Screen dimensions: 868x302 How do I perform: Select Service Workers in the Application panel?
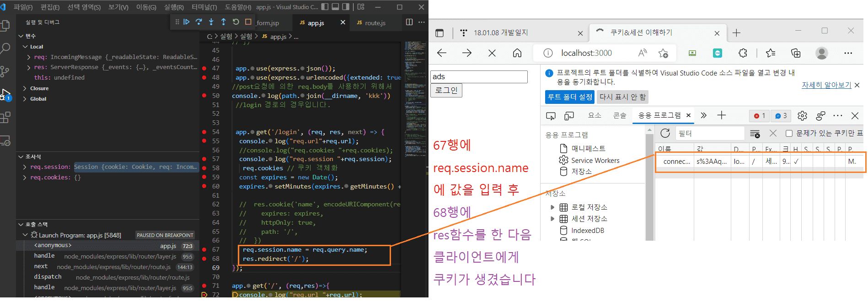click(595, 160)
